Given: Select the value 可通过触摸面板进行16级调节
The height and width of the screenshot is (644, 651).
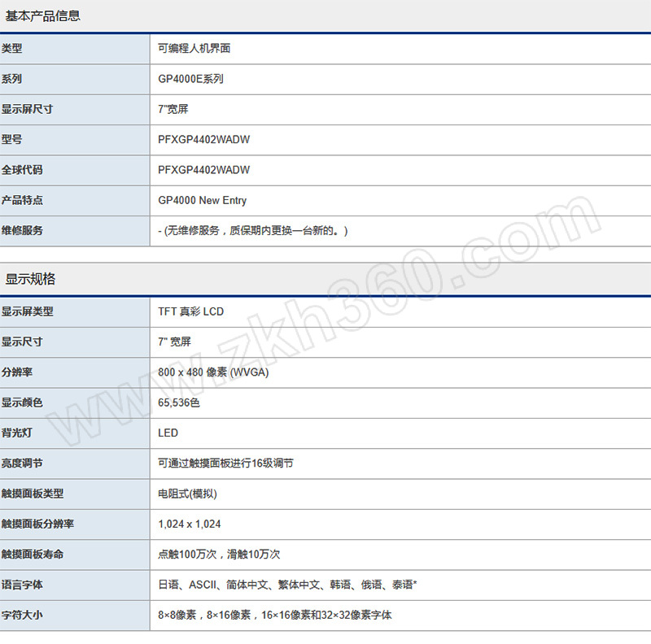Looking at the screenshot, I should tap(225, 463).
